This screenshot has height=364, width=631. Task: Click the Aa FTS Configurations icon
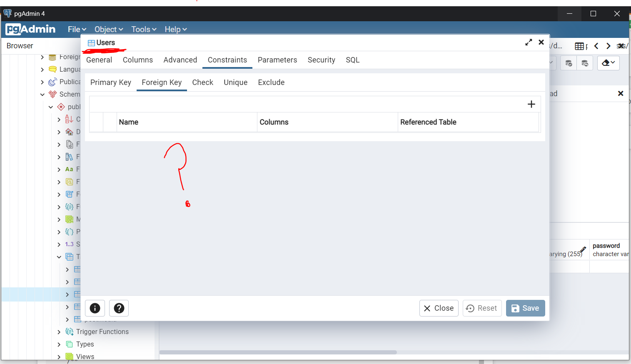(69, 169)
